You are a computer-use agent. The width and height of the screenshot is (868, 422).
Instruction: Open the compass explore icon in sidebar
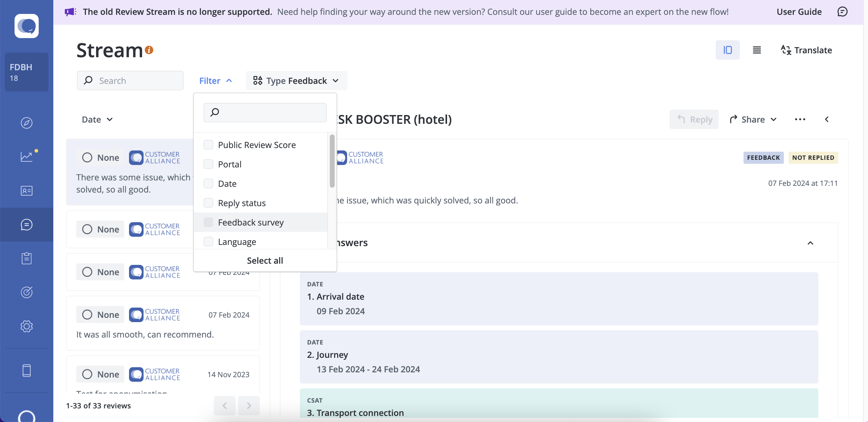pyautogui.click(x=27, y=123)
